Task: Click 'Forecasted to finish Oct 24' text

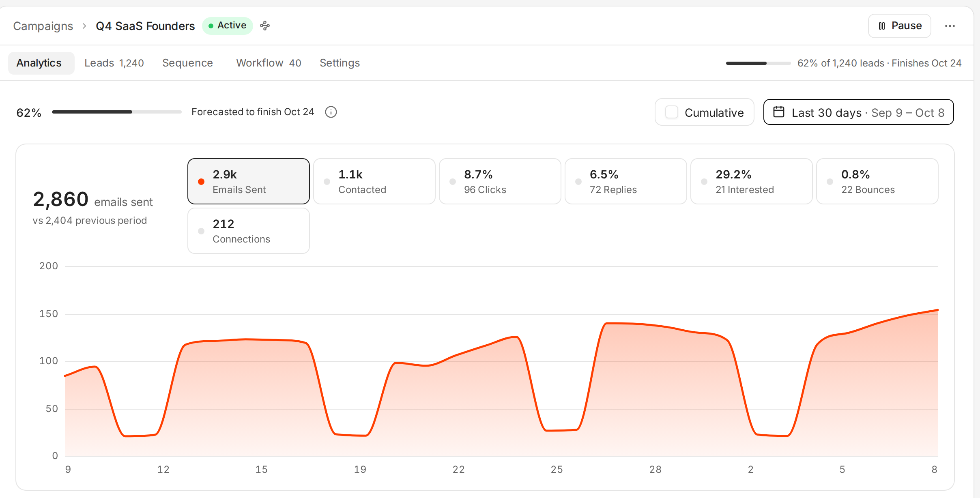Action: pos(253,112)
